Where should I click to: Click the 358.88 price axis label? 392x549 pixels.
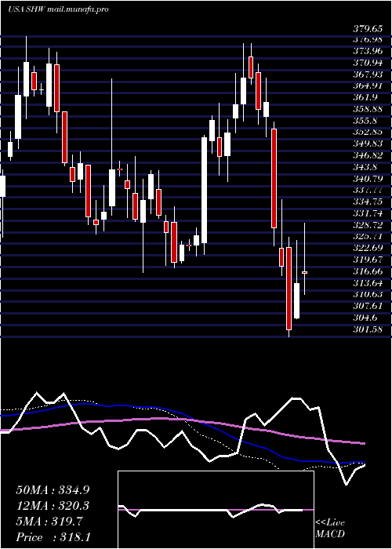367,109
